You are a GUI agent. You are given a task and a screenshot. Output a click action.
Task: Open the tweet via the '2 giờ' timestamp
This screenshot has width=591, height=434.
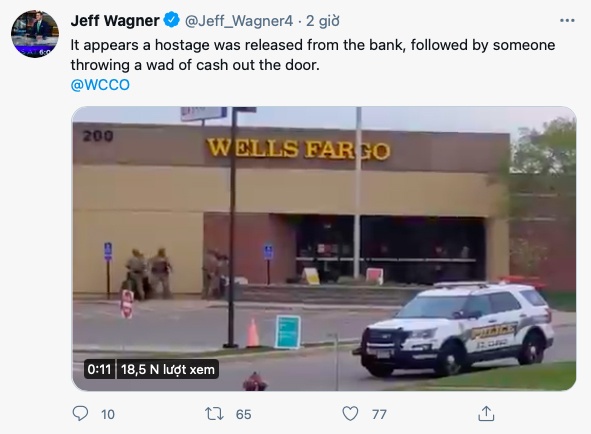(323, 21)
